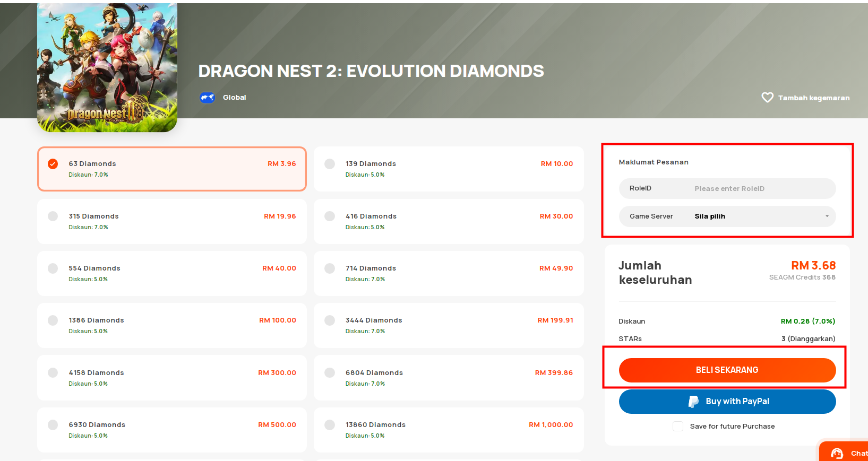
Task: Click the checked 63 Diamonds checkmark icon
Action: pos(53,164)
